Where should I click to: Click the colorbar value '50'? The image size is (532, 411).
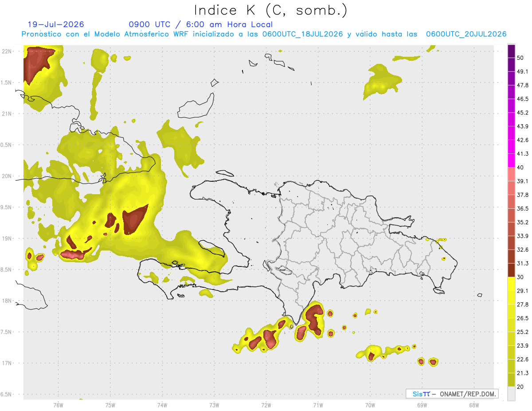pos(520,58)
